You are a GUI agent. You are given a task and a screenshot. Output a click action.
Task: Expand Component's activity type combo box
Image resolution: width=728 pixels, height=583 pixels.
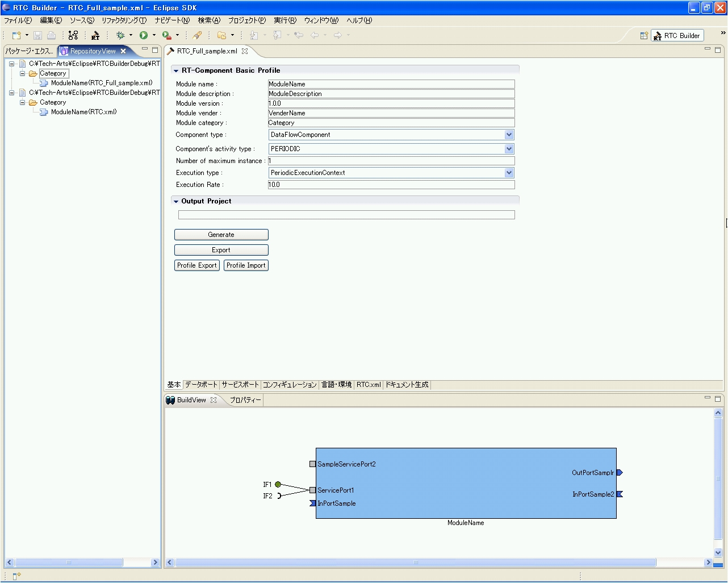(509, 149)
